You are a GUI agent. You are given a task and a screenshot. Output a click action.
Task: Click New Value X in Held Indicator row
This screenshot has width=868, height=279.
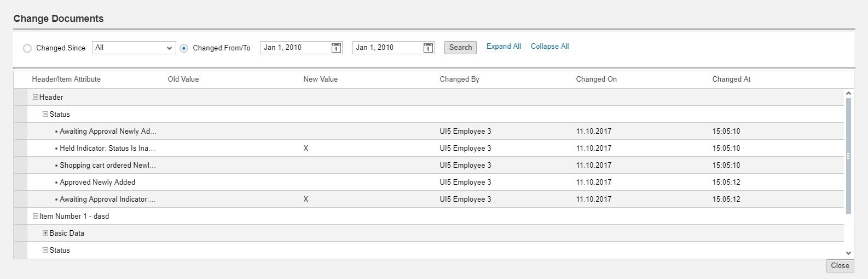pos(305,148)
